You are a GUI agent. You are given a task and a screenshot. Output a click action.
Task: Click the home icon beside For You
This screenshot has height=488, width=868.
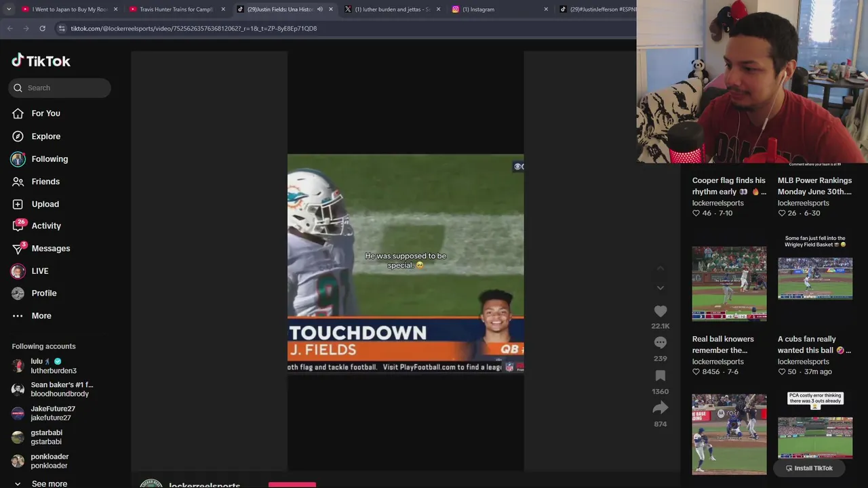tap(18, 114)
